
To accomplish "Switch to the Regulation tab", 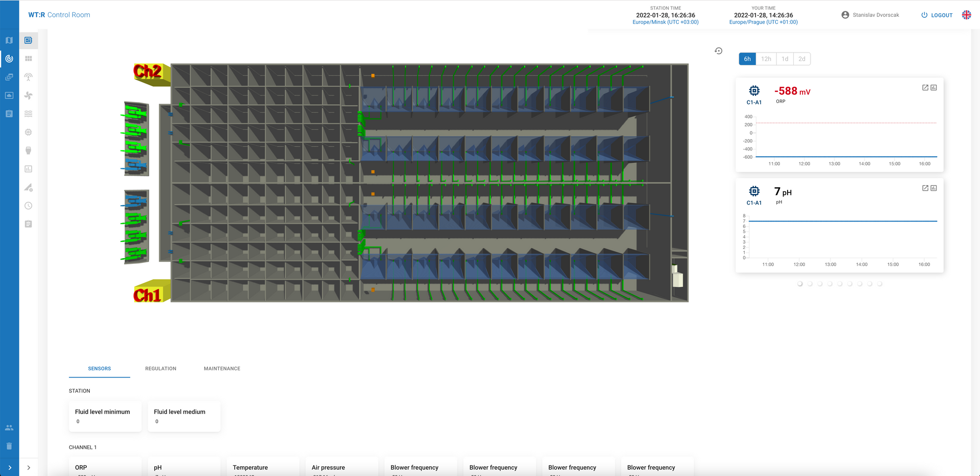I will coord(161,368).
